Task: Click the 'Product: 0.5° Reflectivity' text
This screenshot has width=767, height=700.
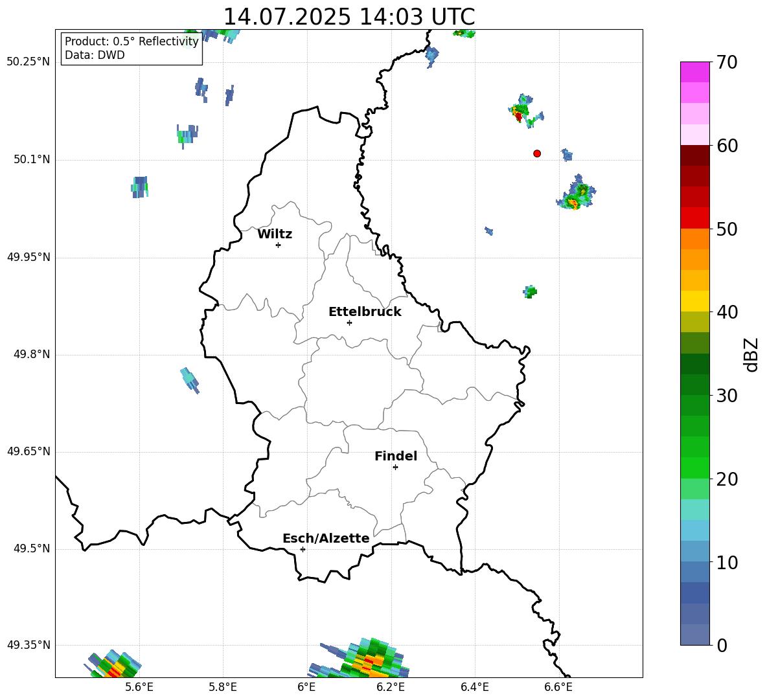Action: [x=132, y=41]
